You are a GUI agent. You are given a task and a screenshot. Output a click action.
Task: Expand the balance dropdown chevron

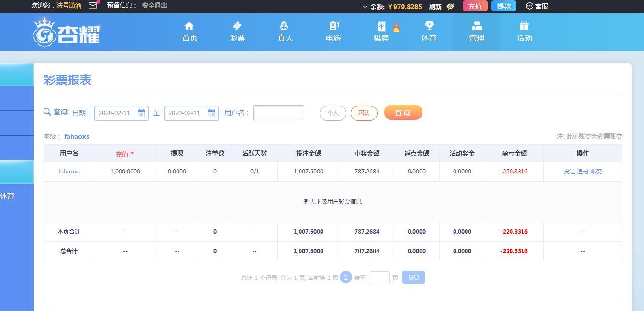pos(365,7)
